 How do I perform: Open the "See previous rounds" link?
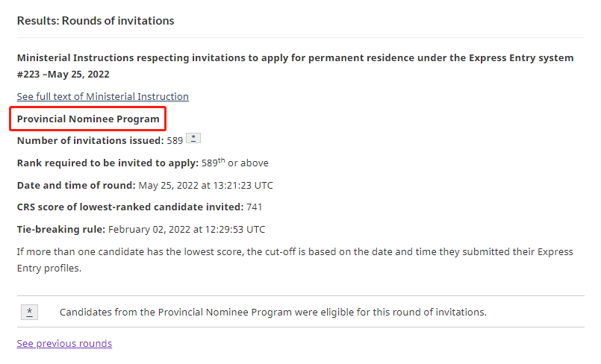pos(64,343)
